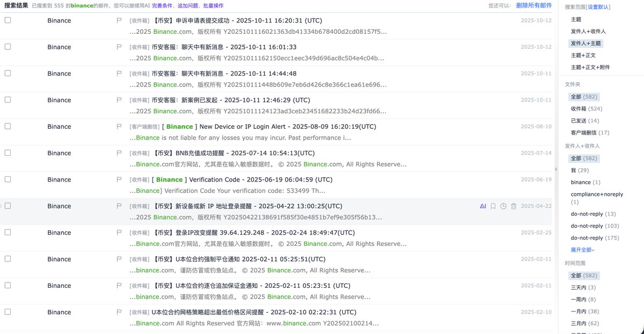Open email BNB充值成功提醒 - 2025-07-14
This screenshot has width=644, height=334.
click(233, 153)
